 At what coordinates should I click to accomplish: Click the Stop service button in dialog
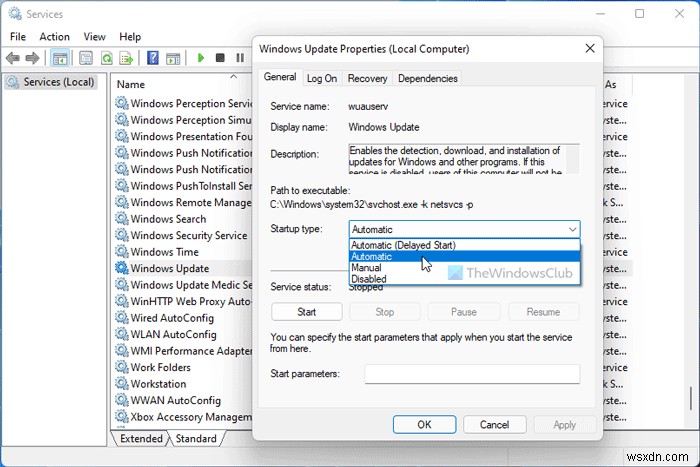tap(385, 312)
